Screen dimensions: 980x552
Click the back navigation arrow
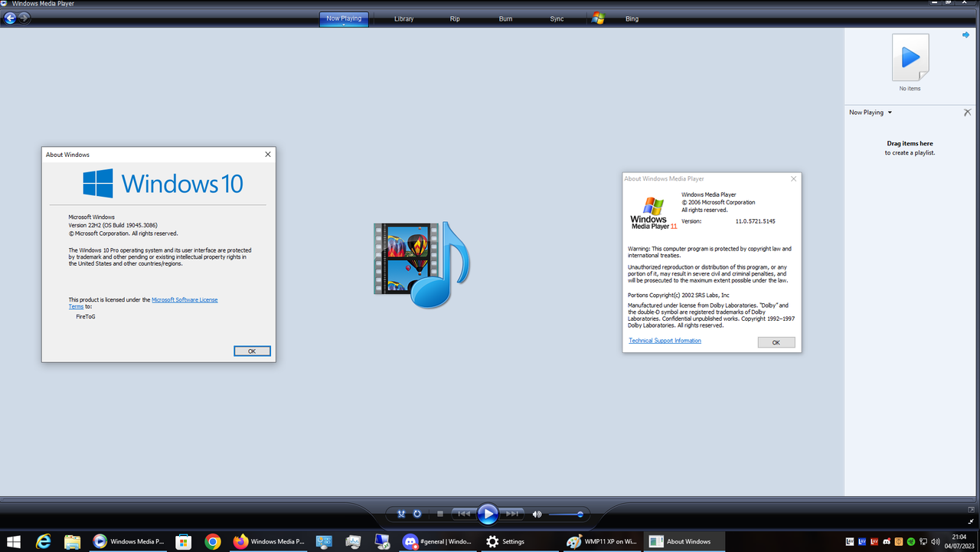[x=11, y=18]
